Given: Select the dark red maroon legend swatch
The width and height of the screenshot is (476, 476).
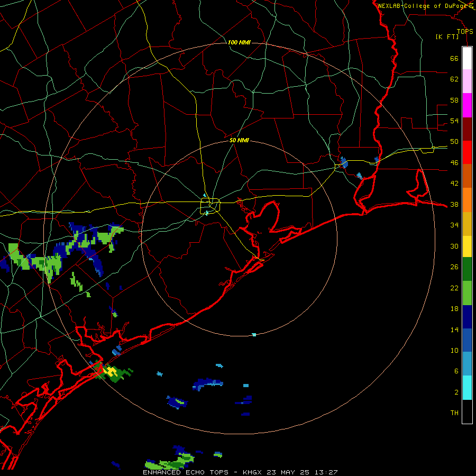Looking at the screenshot, I should (467, 129).
